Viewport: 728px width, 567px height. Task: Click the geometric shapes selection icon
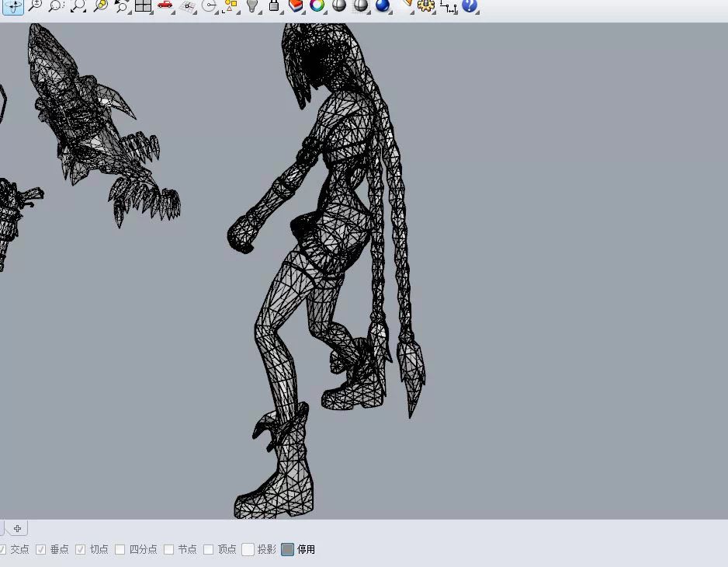[231, 5]
